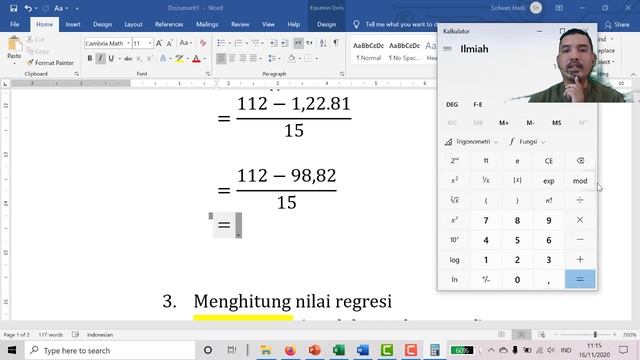
Task: Apply red font color
Action: pyautogui.click(x=196, y=59)
